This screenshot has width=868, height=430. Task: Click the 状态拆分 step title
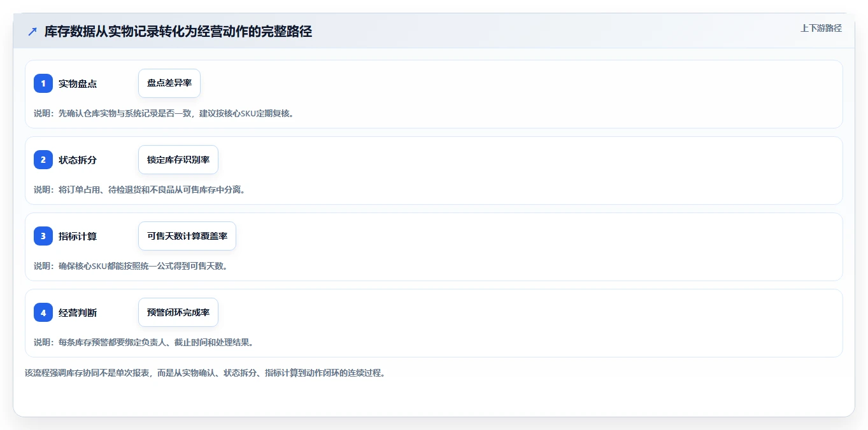point(78,160)
